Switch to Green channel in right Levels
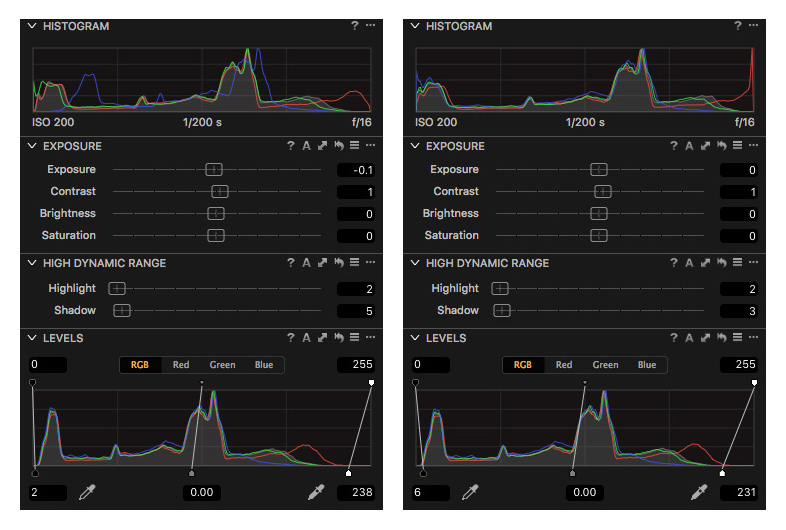This screenshot has width=786, height=530. [x=605, y=365]
